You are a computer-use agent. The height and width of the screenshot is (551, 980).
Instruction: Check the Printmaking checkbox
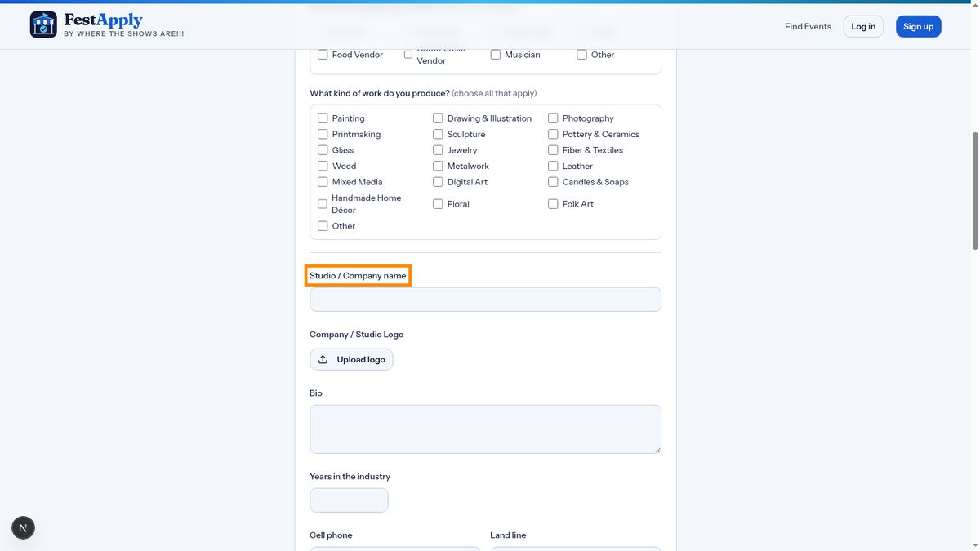tap(323, 134)
